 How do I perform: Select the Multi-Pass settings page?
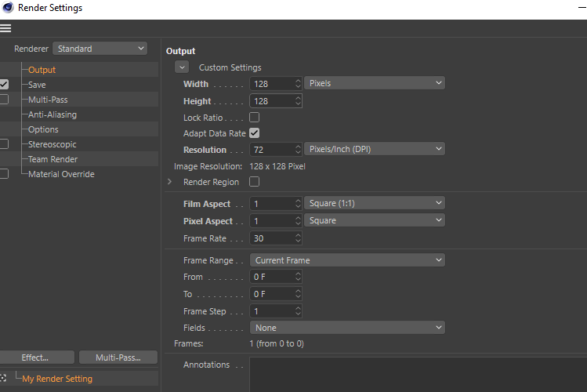point(48,100)
